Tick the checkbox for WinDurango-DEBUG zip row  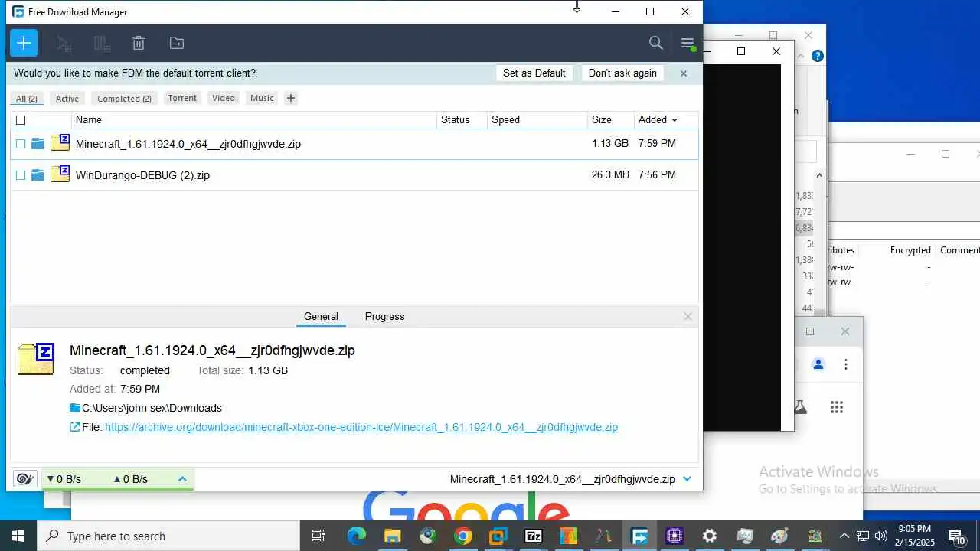[x=21, y=175]
